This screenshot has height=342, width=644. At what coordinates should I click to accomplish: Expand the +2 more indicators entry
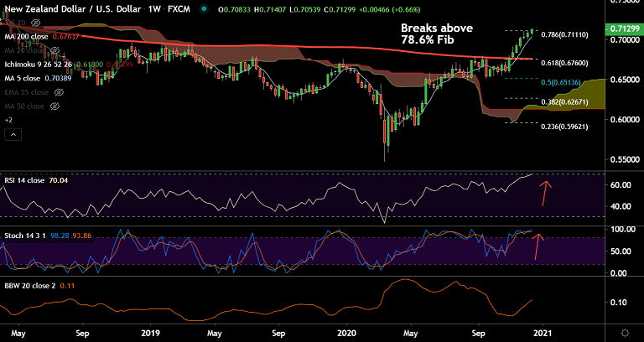point(8,121)
